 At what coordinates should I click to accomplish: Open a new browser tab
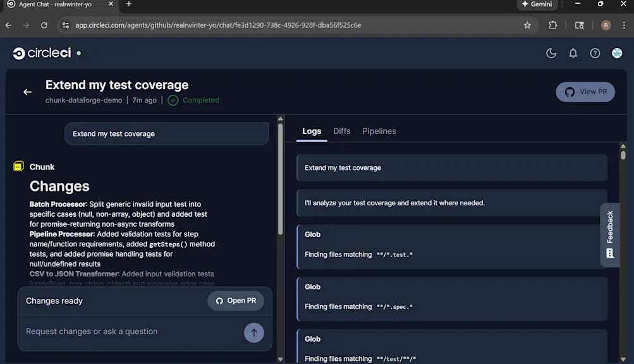click(128, 4)
